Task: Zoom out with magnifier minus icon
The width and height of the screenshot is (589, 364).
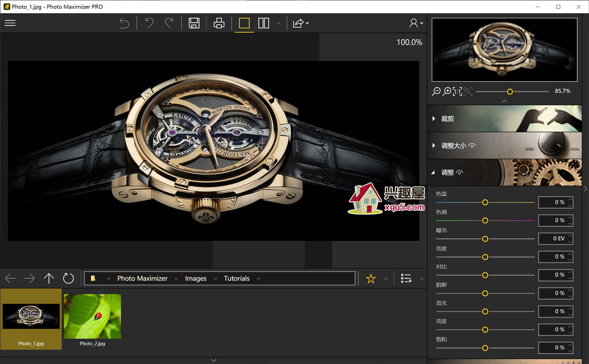Action: click(x=436, y=91)
